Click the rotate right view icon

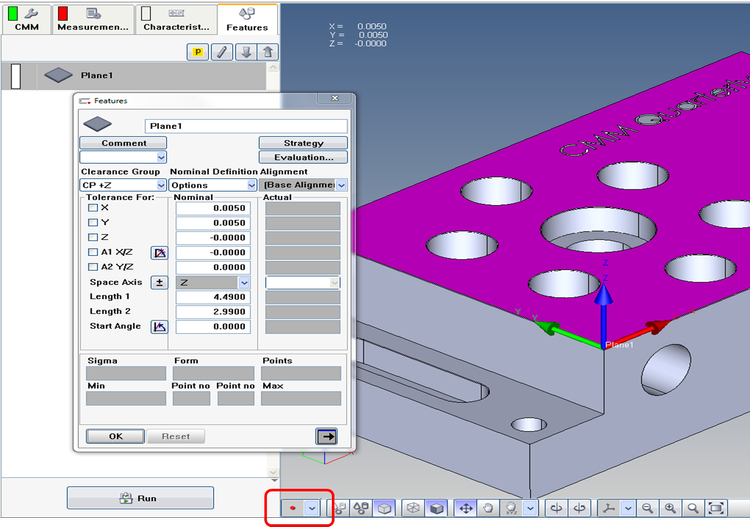pos(579,508)
